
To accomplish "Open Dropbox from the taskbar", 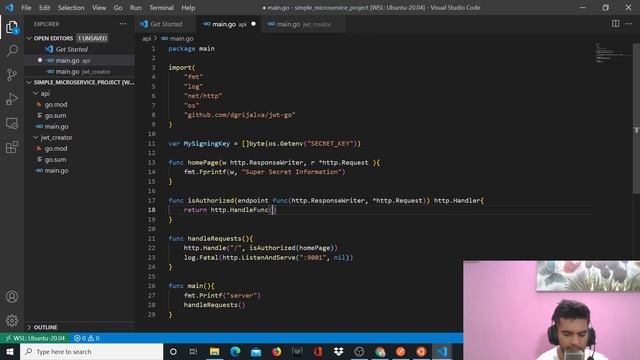I will click(x=338, y=351).
